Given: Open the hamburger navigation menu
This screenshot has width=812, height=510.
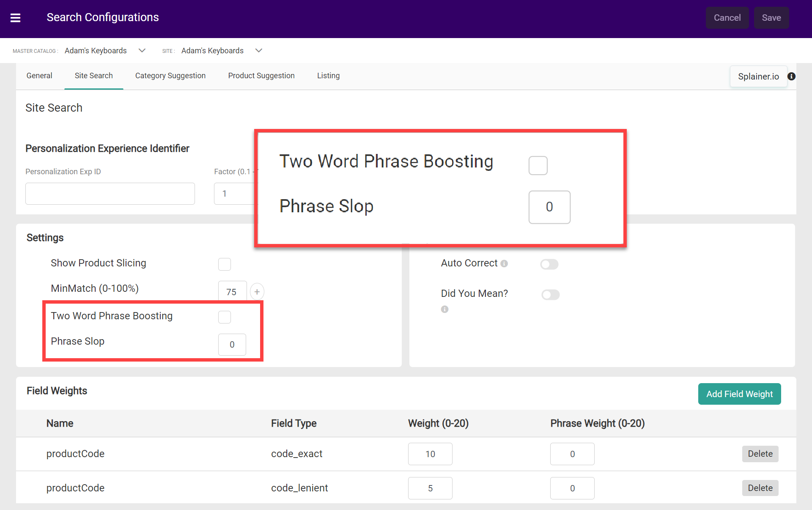Looking at the screenshot, I should pyautogui.click(x=16, y=18).
